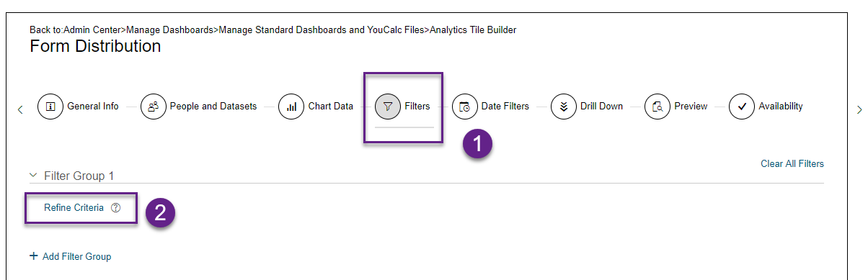Open the Refine Criteria link
This screenshot has width=868, height=280.
74,207
